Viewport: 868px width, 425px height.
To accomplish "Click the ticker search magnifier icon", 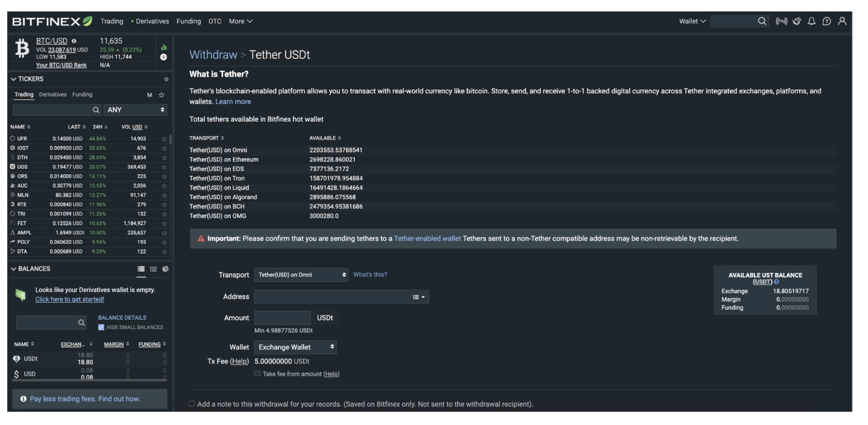I will click(96, 110).
